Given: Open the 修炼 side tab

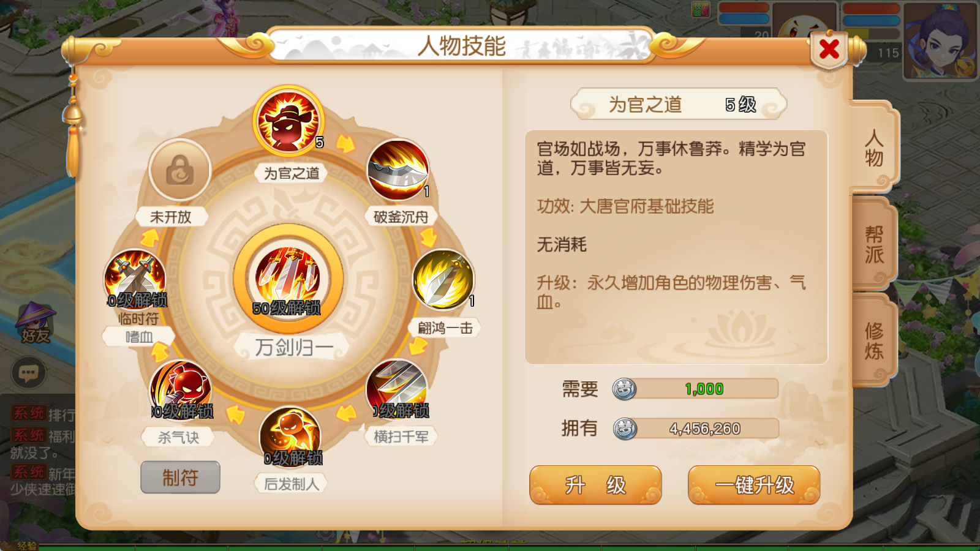Looking at the screenshot, I should [x=874, y=341].
